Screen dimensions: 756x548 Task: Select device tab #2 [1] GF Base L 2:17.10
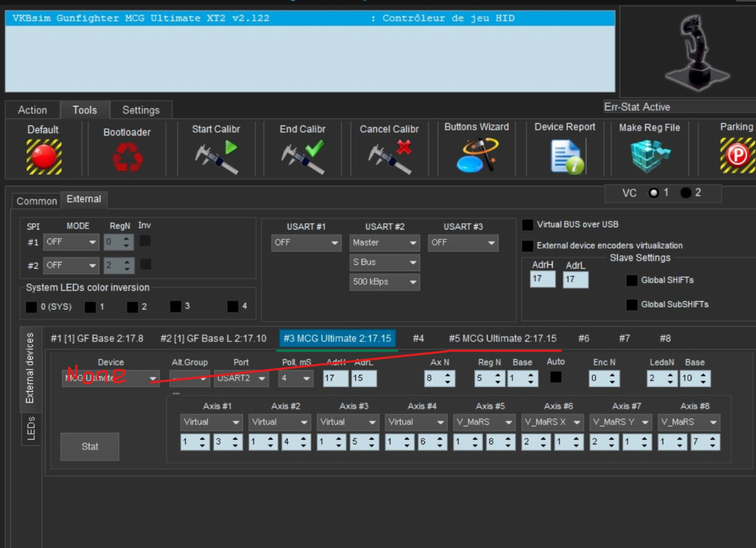[214, 339]
